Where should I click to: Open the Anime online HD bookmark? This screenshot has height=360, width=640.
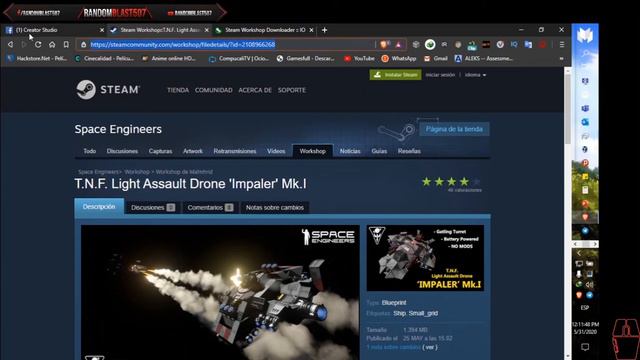(x=169, y=58)
